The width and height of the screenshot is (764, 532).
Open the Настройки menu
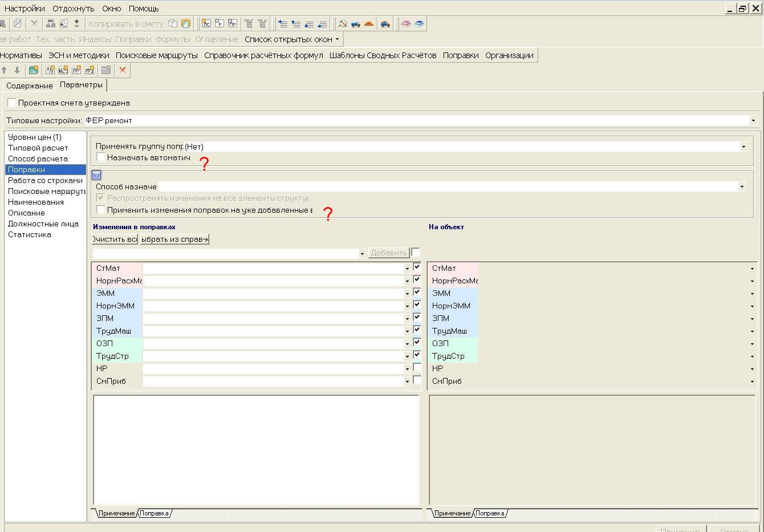pyautogui.click(x=25, y=9)
